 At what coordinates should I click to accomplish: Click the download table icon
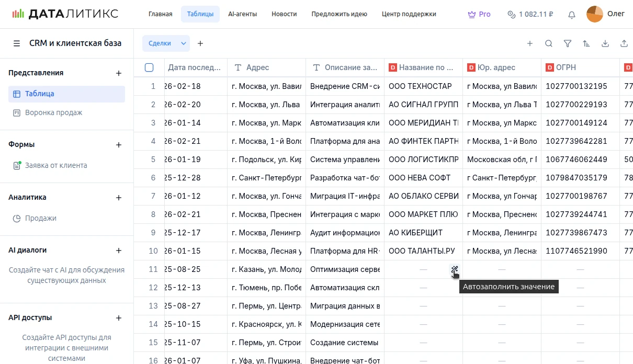click(x=605, y=44)
